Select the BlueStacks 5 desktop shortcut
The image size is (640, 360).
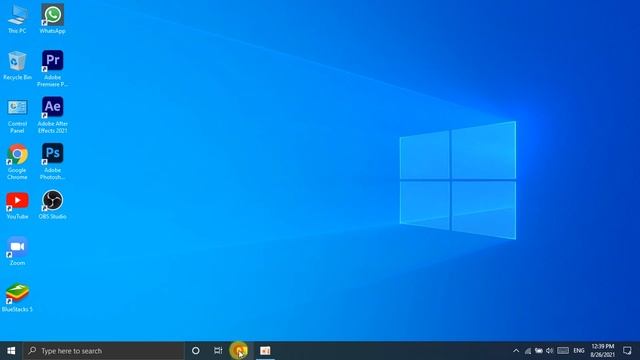coord(17,298)
